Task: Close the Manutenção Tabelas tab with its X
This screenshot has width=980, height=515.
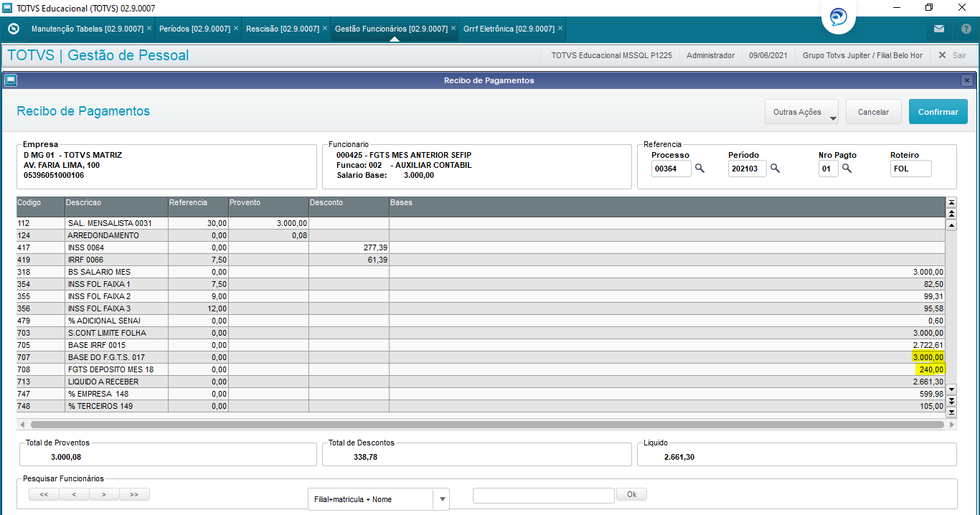Action: pyautogui.click(x=149, y=29)
